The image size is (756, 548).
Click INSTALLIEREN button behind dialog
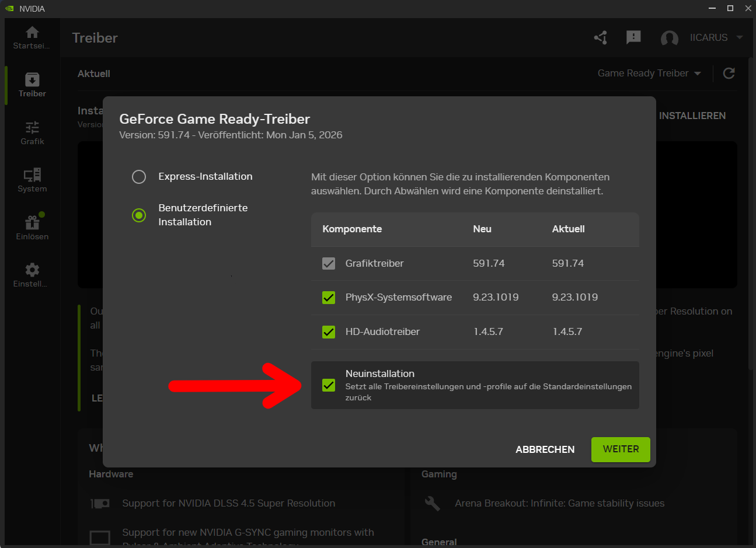tap(692, 116)
